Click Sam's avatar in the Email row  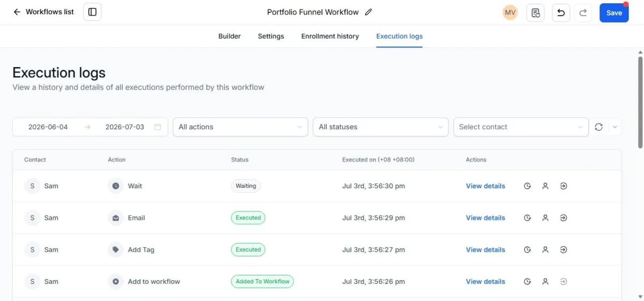[32, 218]
